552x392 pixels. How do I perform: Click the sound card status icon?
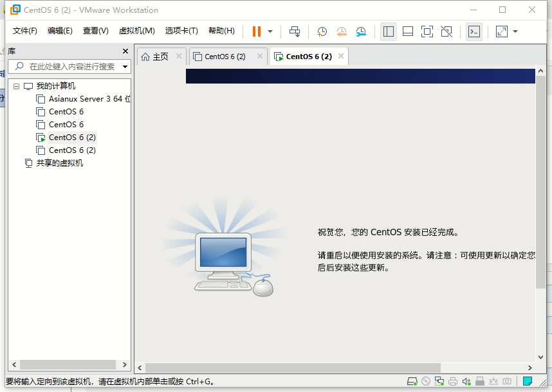466,382
